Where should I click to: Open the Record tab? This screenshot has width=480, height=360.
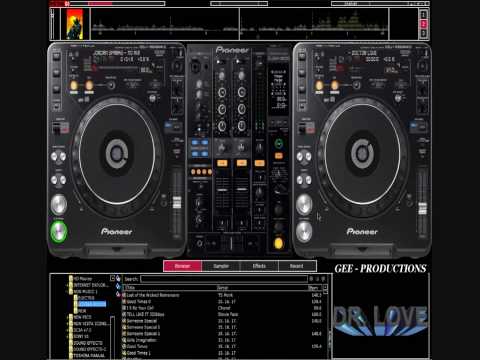pos(297,266)
